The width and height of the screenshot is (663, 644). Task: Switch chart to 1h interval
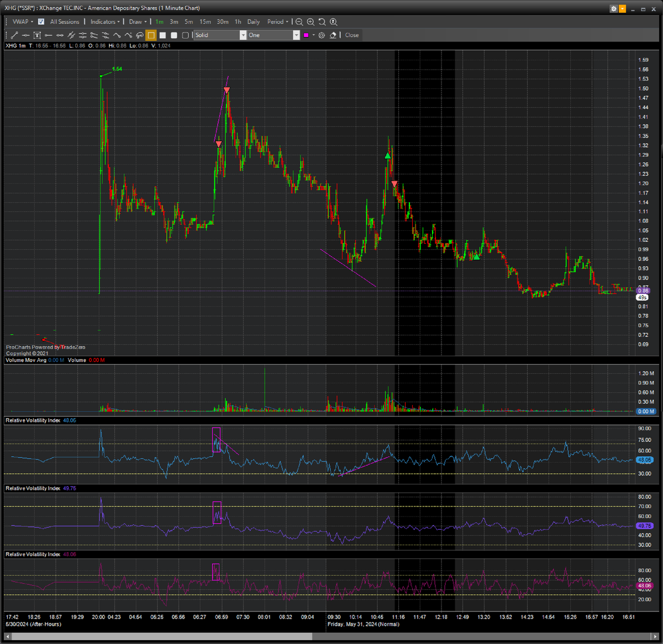(238, 22)
